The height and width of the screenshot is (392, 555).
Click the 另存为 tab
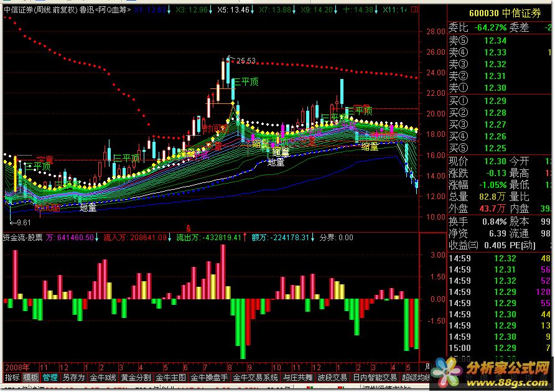73,378
